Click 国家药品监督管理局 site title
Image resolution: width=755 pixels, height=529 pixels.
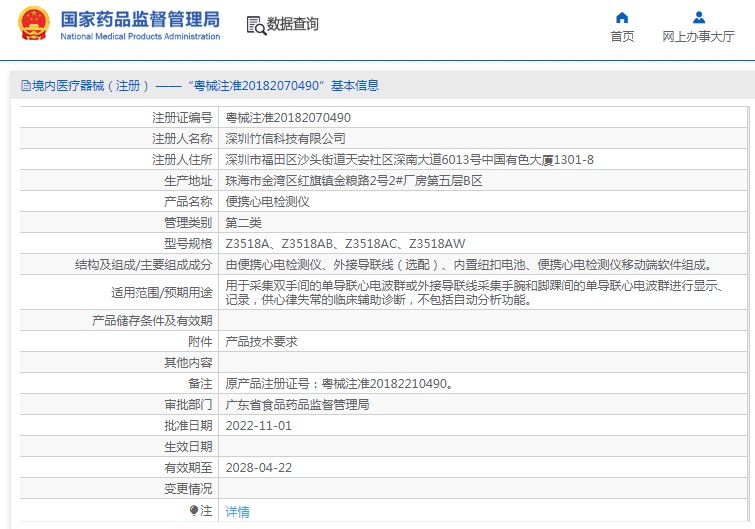point(140,20)
